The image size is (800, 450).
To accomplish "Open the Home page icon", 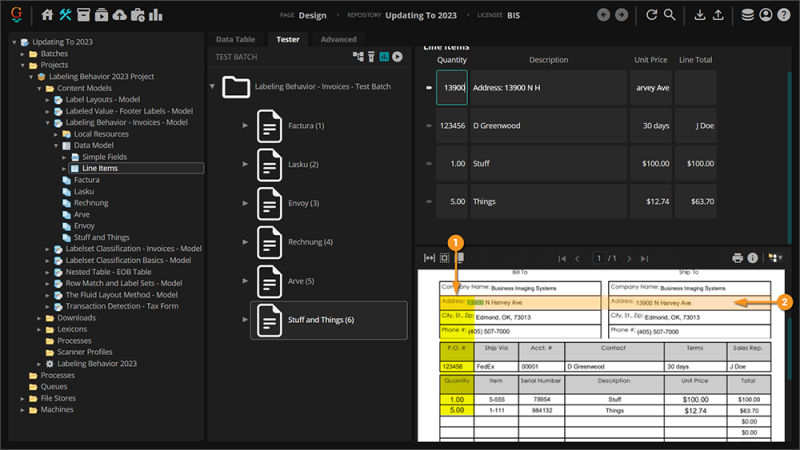I will (x=47, y=15).
